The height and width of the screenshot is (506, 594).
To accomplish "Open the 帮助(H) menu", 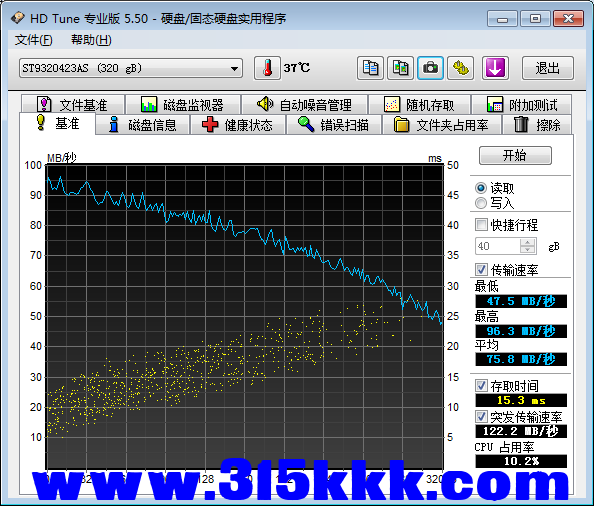I will tap(91, 40).
